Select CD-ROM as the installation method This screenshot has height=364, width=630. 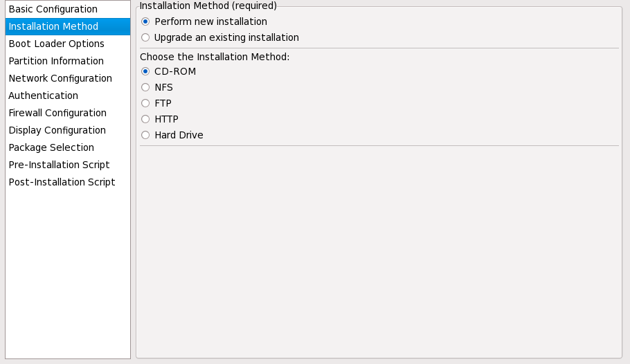tap(145, 72)
